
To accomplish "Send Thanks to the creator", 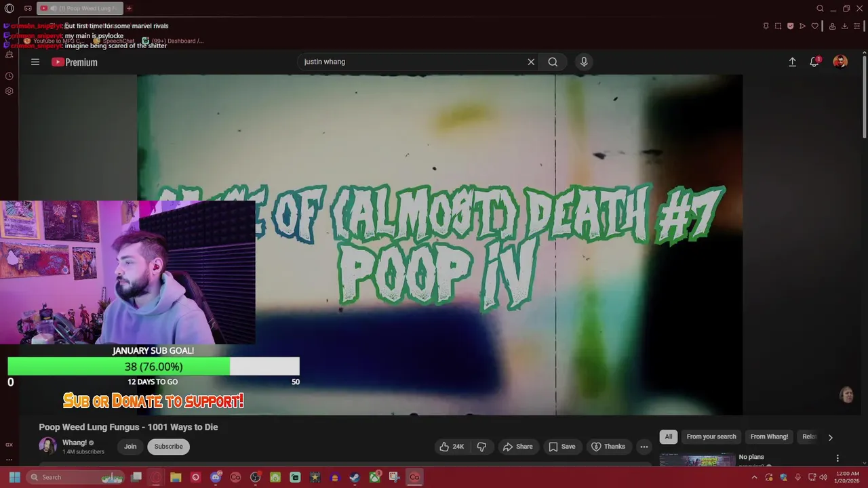I will 608,447.
